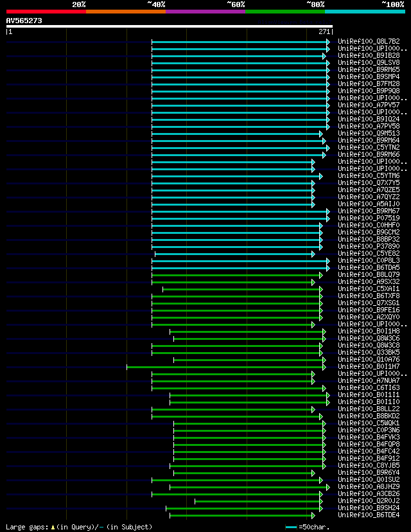Select the UniRef100_C5YTM6 label
This screenshot has height=532, width=411.
369,176
